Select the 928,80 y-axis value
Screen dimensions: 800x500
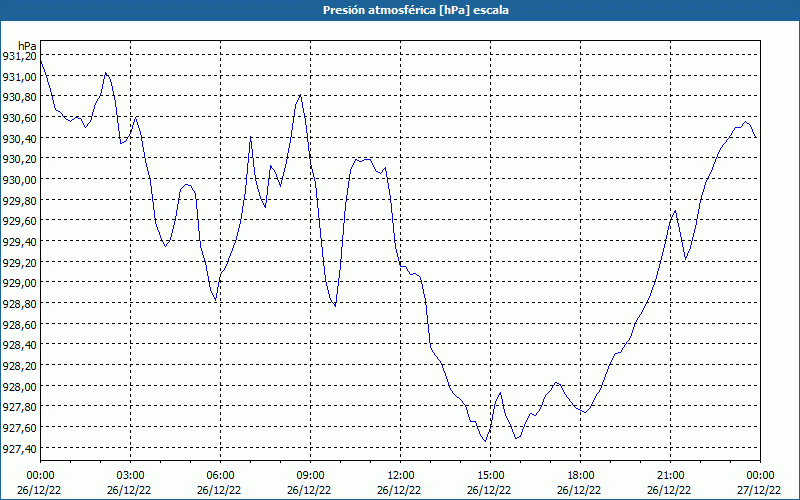coord(19,304)
